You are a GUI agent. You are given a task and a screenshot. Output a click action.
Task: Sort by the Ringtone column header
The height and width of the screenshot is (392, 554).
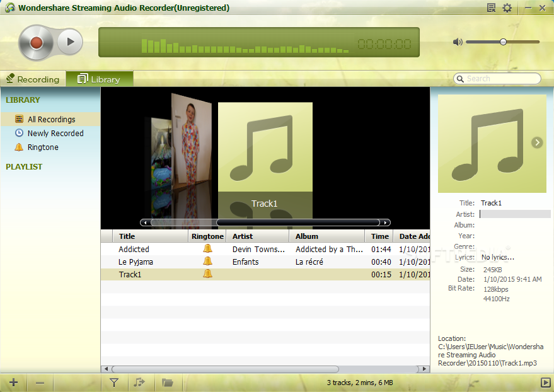tap(207, 236)
